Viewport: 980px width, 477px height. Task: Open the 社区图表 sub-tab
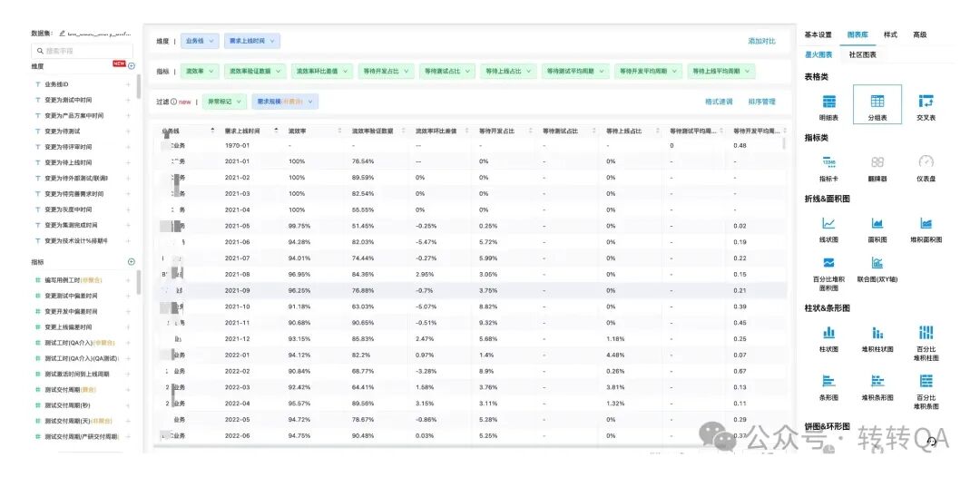tap(863, 55)
